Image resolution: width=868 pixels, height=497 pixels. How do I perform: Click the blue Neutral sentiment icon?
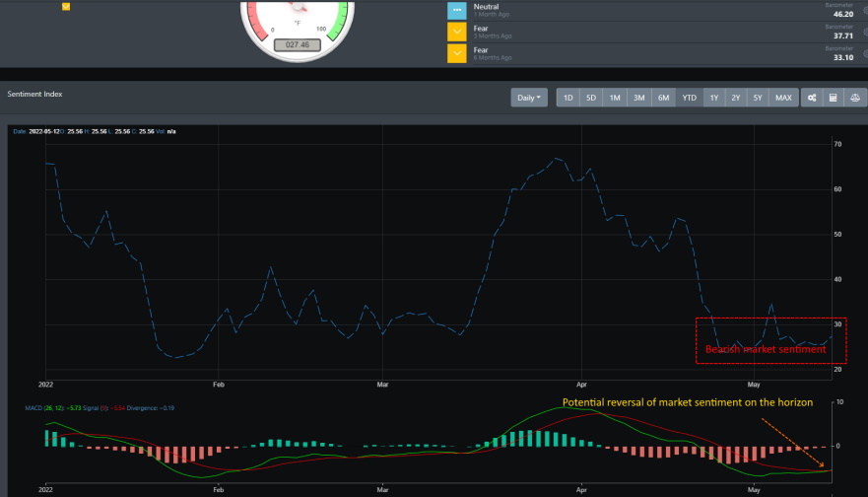pos(457,10)
